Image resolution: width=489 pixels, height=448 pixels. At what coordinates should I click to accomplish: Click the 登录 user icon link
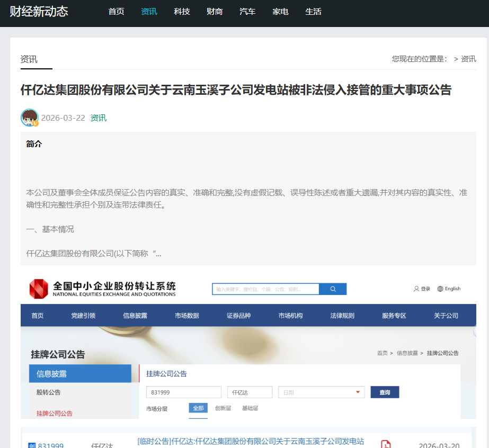coord(422,289)
